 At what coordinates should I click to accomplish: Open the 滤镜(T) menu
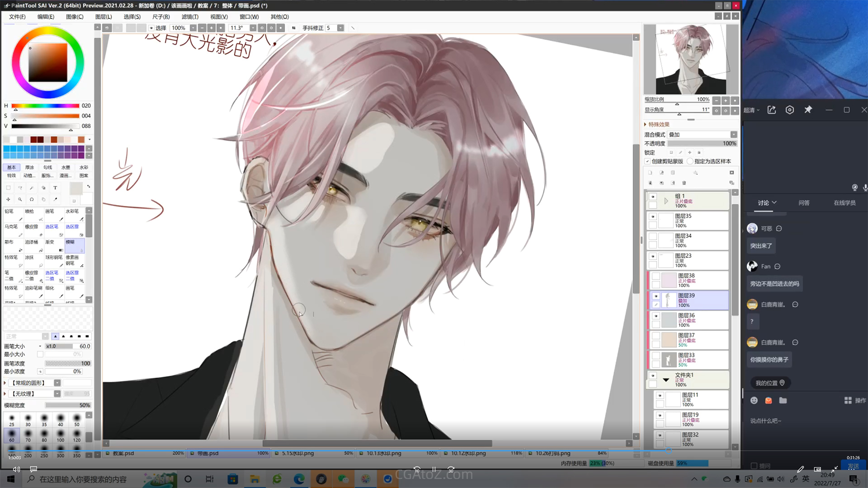[190, 17]
